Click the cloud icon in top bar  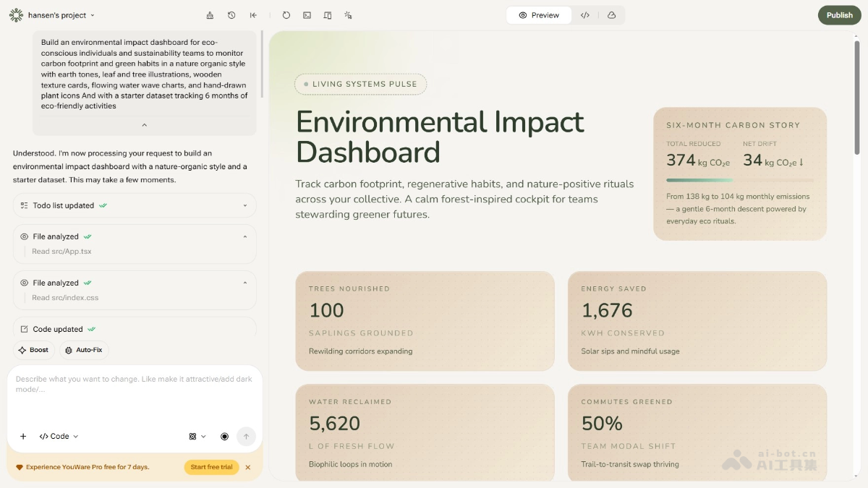click(x=611, y=15)
